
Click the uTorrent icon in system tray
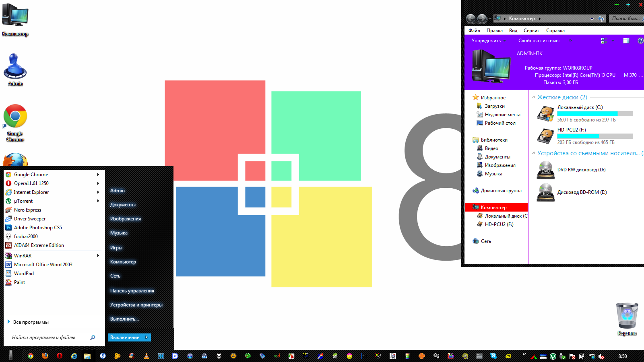(x=553, y=356)
